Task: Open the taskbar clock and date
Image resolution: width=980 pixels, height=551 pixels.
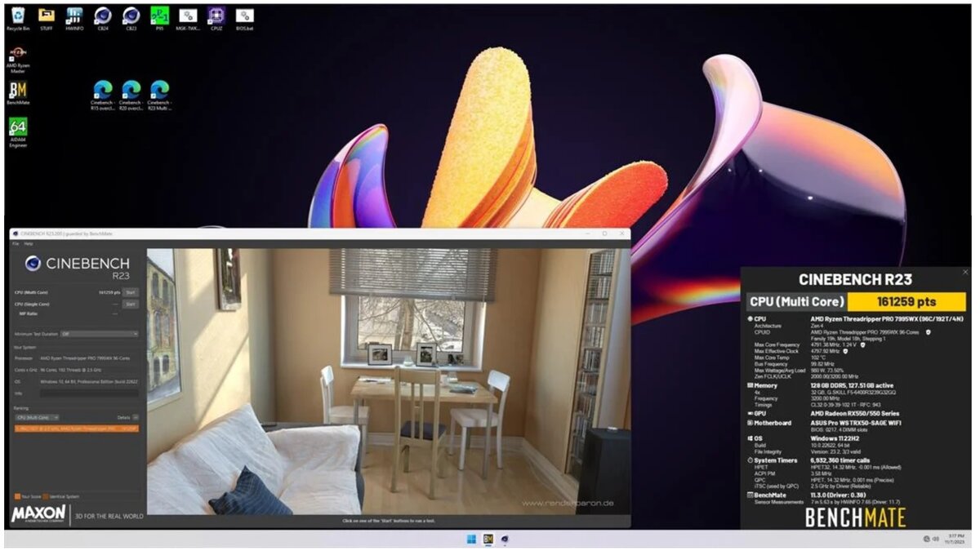Action: click(956, 539)
